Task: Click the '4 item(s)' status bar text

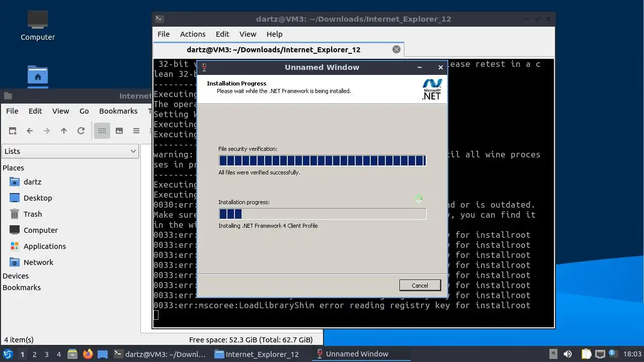Action: (x=19, y=340)
